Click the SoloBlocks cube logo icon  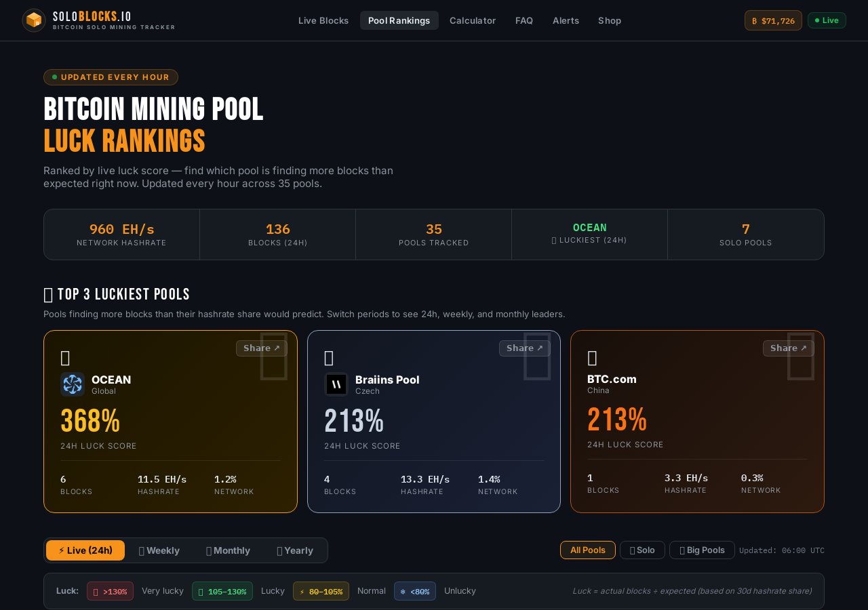pyautogui.click(x=34, y=20)
